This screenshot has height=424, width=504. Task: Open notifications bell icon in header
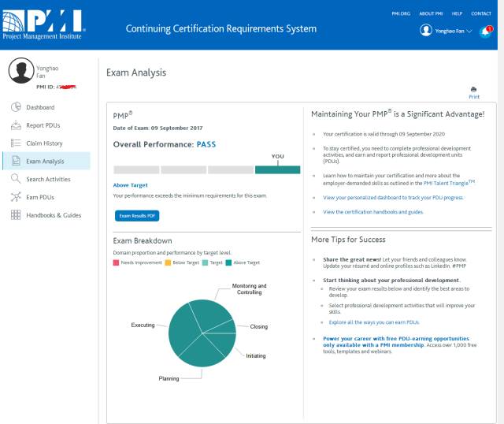[x=485, y=31]
